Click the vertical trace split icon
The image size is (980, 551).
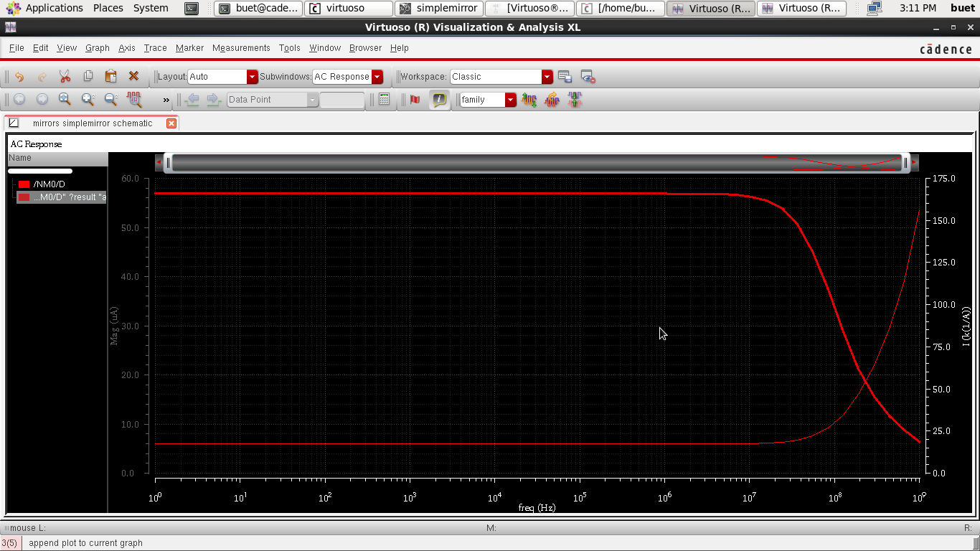(x=575, y=99)
